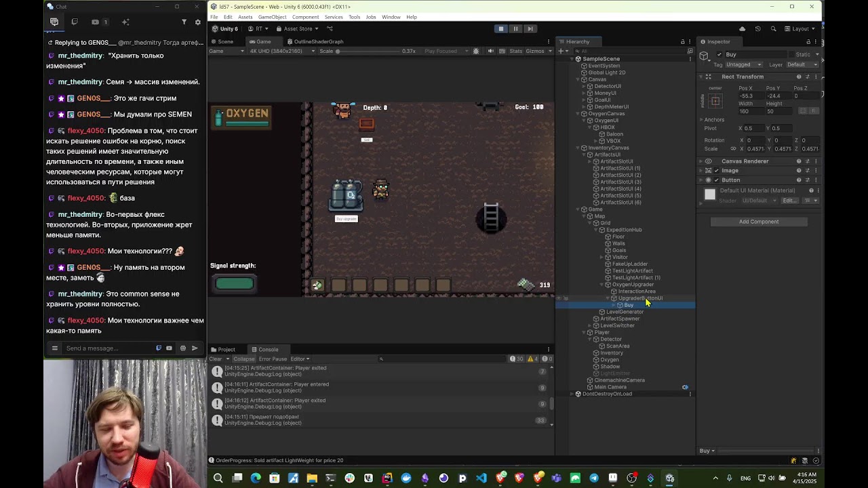Screen dimensions: 868x488
Task: Collapse the Canvas node in Hierarchy
Action: pos(578,79)
